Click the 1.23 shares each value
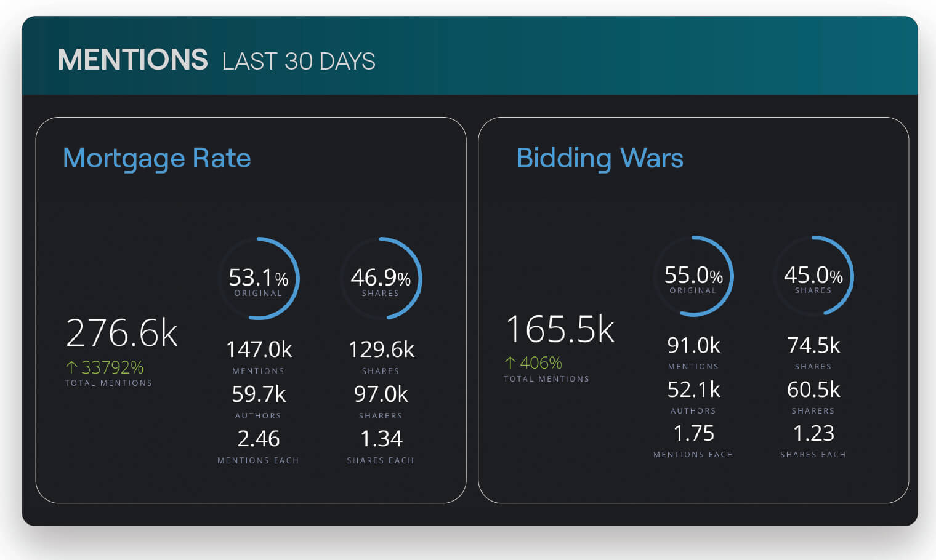 click(x=813, y=433)
